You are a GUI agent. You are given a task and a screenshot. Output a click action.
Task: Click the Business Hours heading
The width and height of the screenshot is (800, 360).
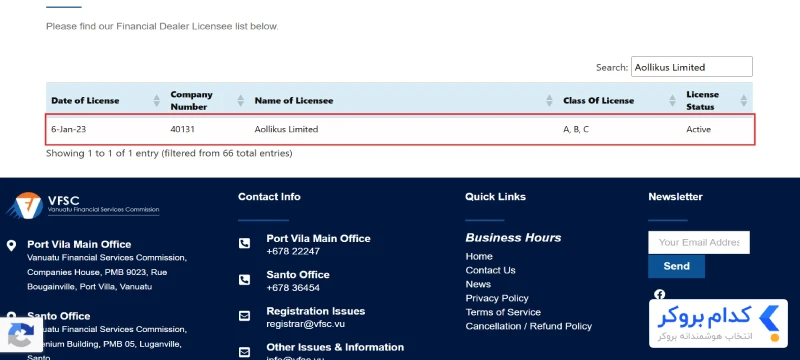(513, 238)
